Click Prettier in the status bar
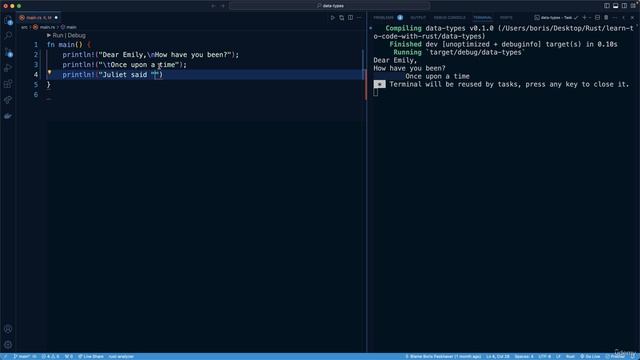The image size is (640, 360). [615, 356]
